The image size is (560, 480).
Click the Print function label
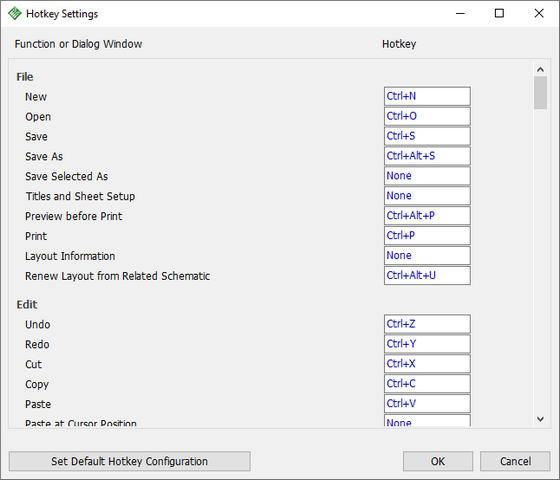(36, 236)
